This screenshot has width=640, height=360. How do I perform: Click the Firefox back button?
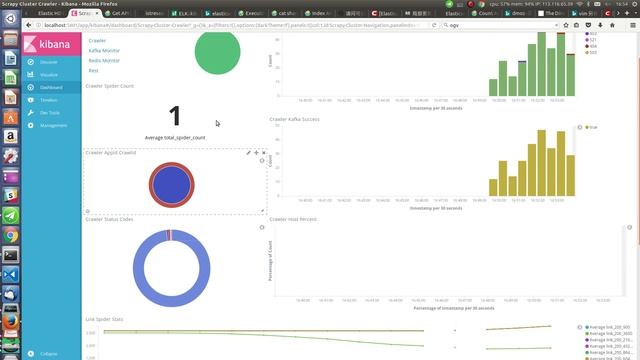click(29, 25)
